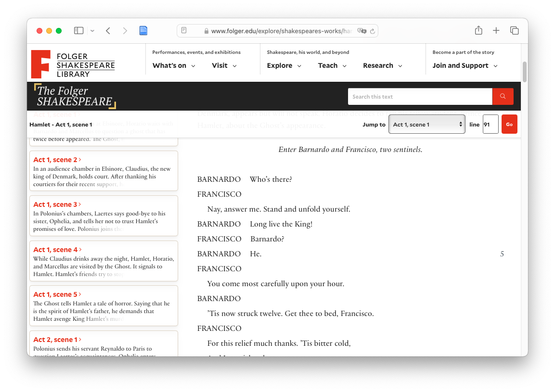Toggle the Safari sidebar button

(78, 31)
